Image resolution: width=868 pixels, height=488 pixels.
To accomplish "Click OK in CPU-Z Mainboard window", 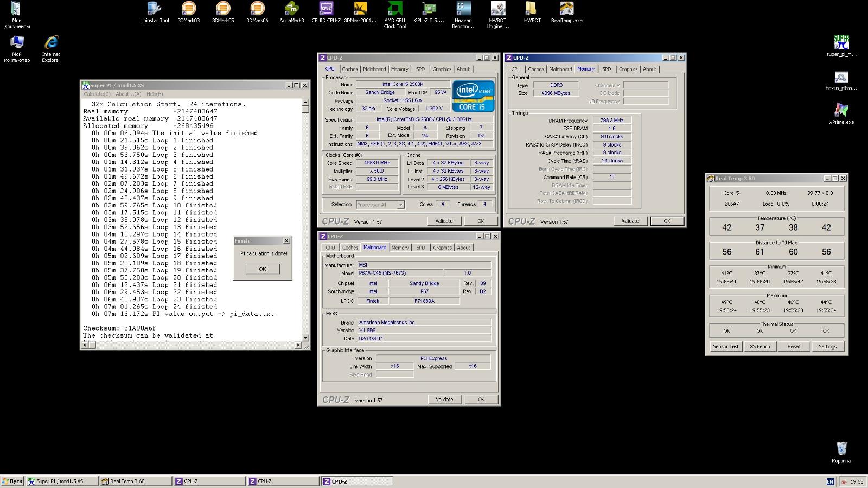I will tap(481, 400).
